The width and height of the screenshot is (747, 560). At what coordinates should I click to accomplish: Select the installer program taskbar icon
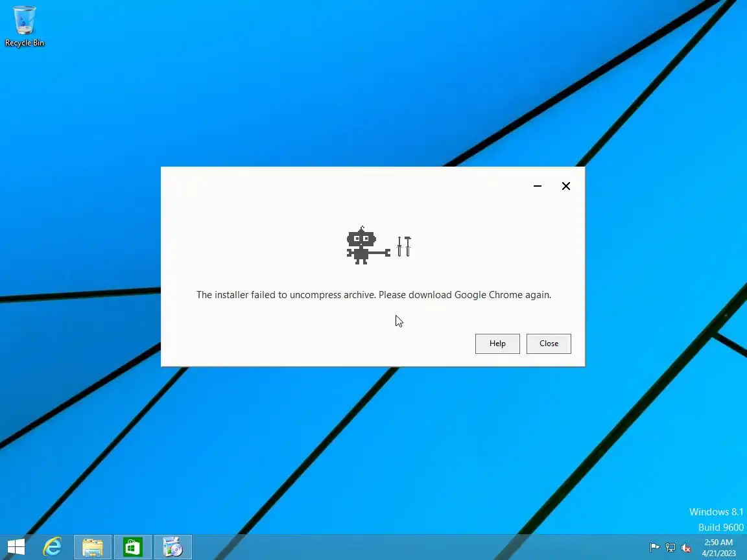[173, 548]
